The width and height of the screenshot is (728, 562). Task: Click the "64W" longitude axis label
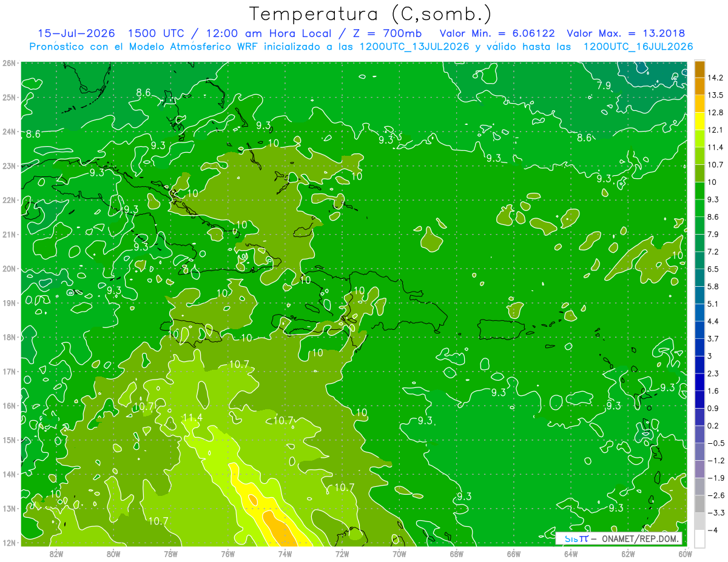click(x=571, y=554)
